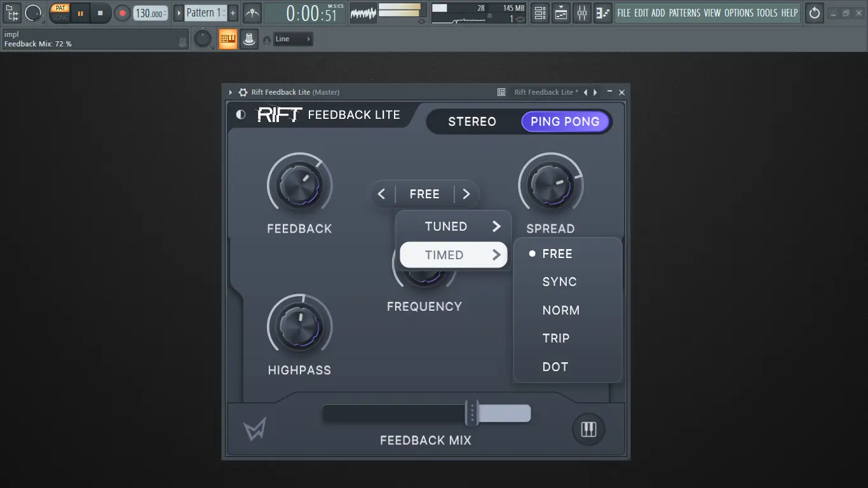Click the HIGHPASS knob
868x488 pixels.
(300, 326)
